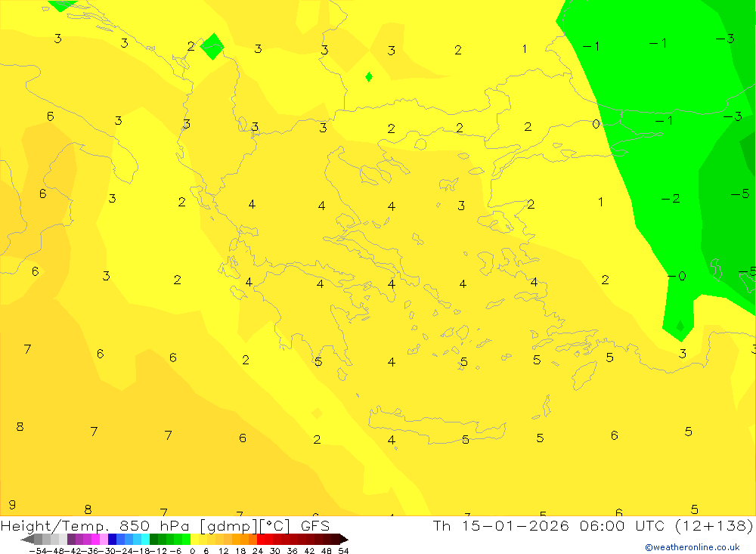The height and width of the screenshot is (554, 756).
Task: Click the '06:00 UTC' time text
Action: click(622, 525)
